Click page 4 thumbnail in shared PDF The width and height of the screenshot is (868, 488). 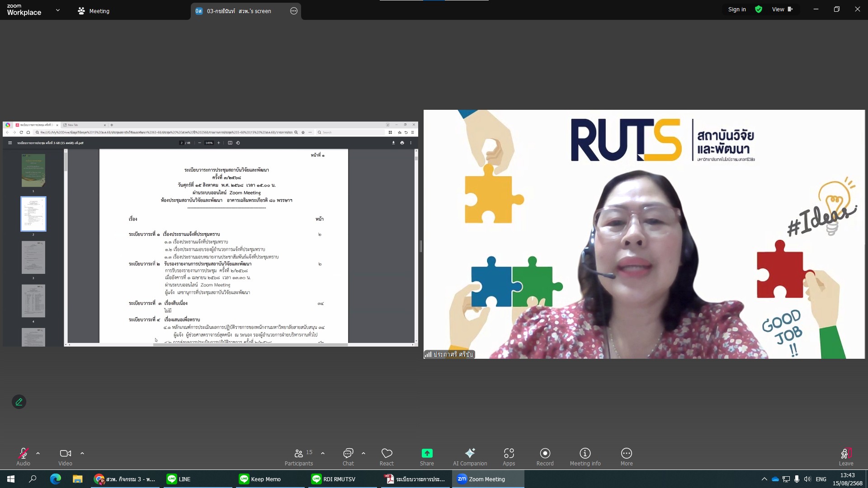[33, 301]
